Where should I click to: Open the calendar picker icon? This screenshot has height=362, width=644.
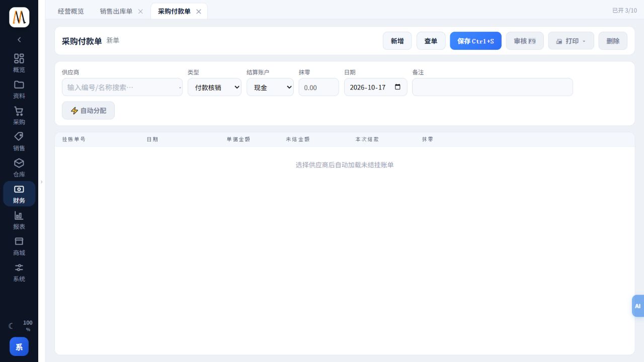click(x=398, y=87)
